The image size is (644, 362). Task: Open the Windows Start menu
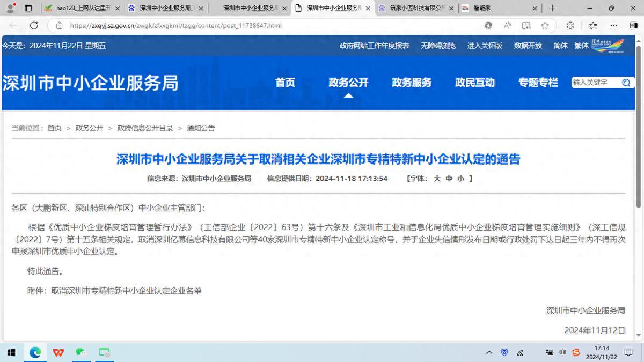tap(11, 352)
